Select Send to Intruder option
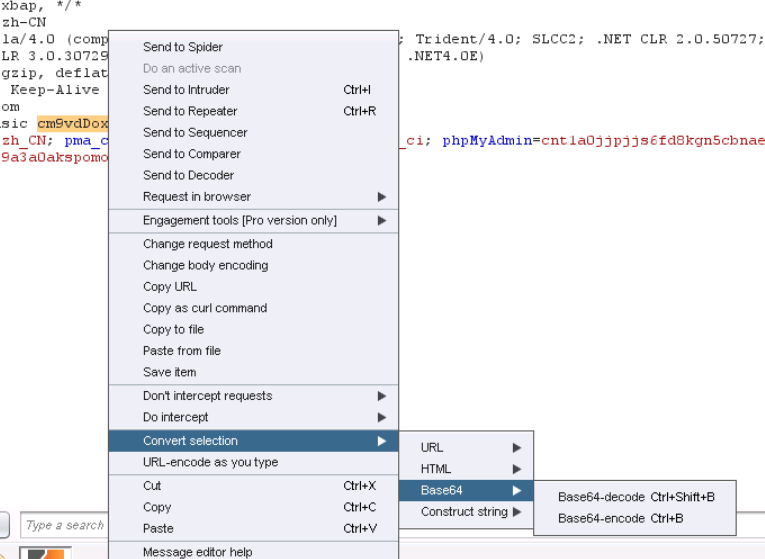Screen dimensions: 765x559 tap(186, 90)
